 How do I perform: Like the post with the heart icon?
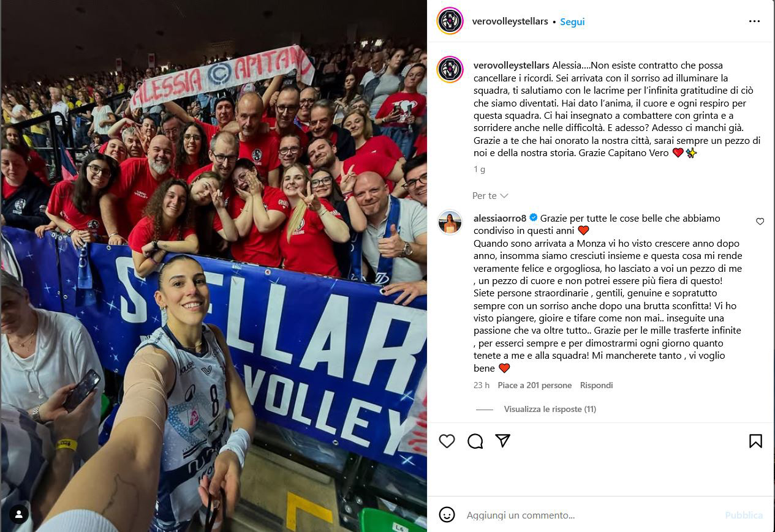[447, 441]
